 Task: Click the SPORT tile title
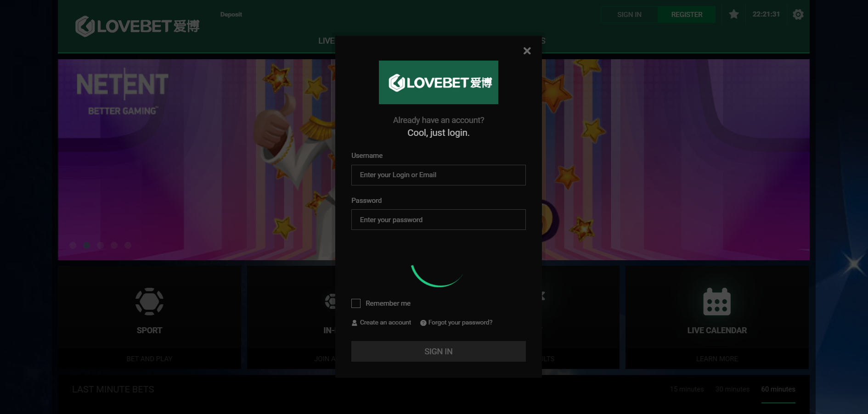click(x=149, y=330)
